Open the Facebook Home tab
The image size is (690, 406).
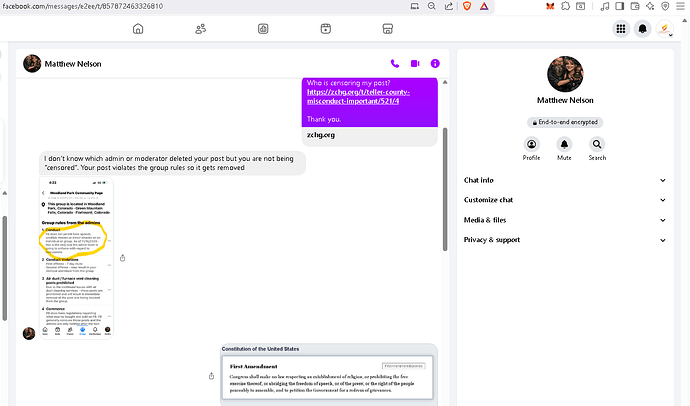(138, 29)
